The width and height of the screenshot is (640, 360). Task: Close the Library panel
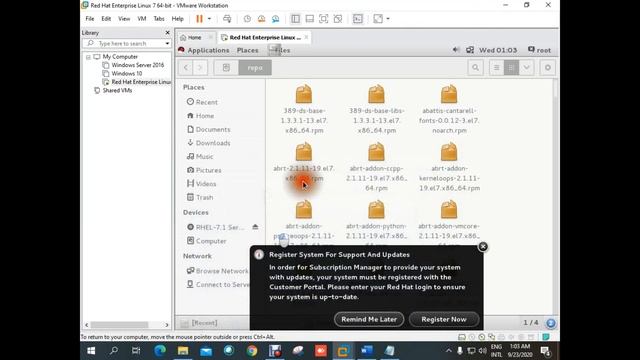(167, 33)
